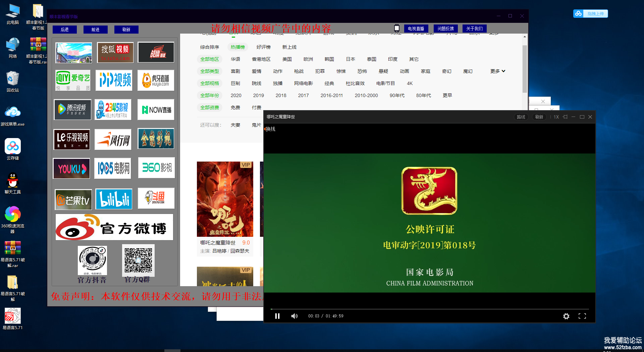Search suggestion 夫妻 link

click(x=235, y=125)
